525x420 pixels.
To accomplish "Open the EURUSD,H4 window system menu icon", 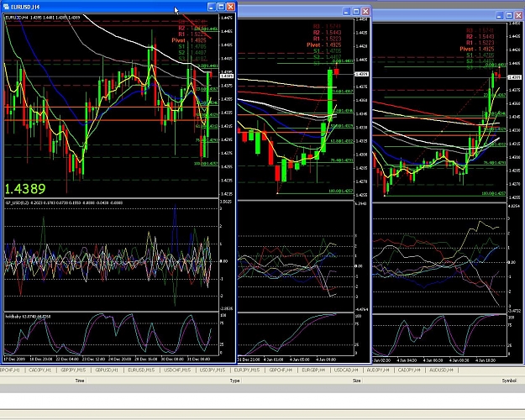I will (x=6, y=7).
